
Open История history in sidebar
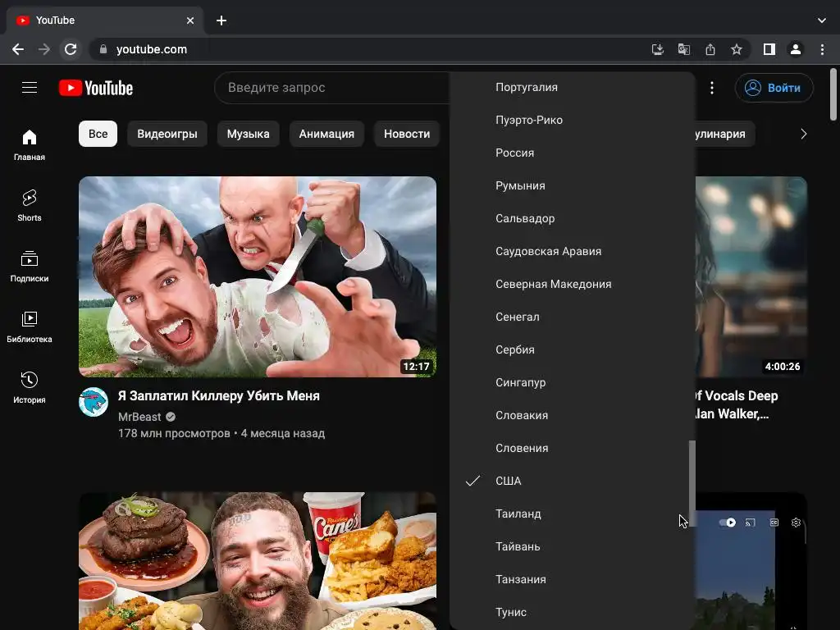click(30, 387)
